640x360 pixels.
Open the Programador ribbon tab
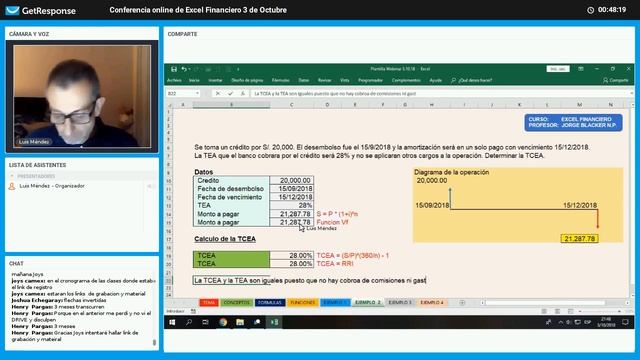coord(371,80)
